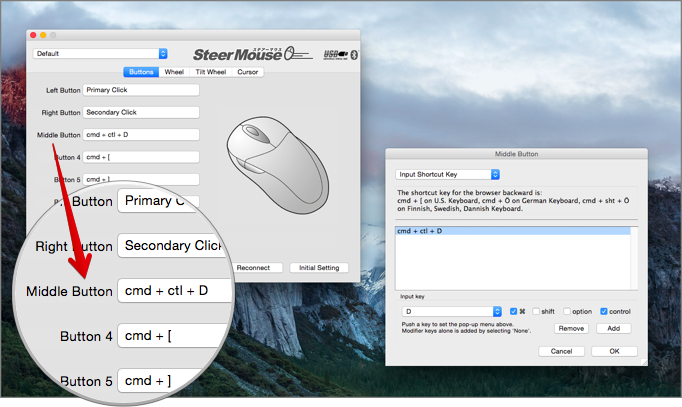682x407 pixels.
Task: Click the mouse illustration image
Action: (x=278, y=165)
